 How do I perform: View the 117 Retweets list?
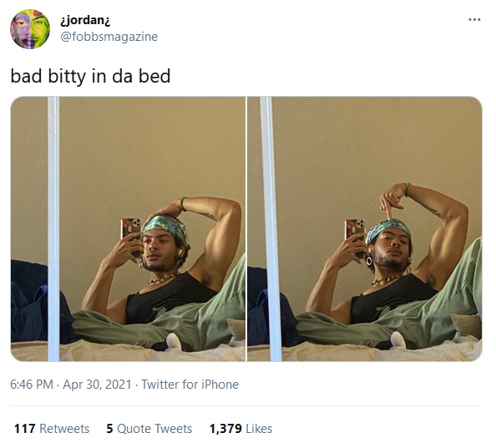(x=52, y=429)
